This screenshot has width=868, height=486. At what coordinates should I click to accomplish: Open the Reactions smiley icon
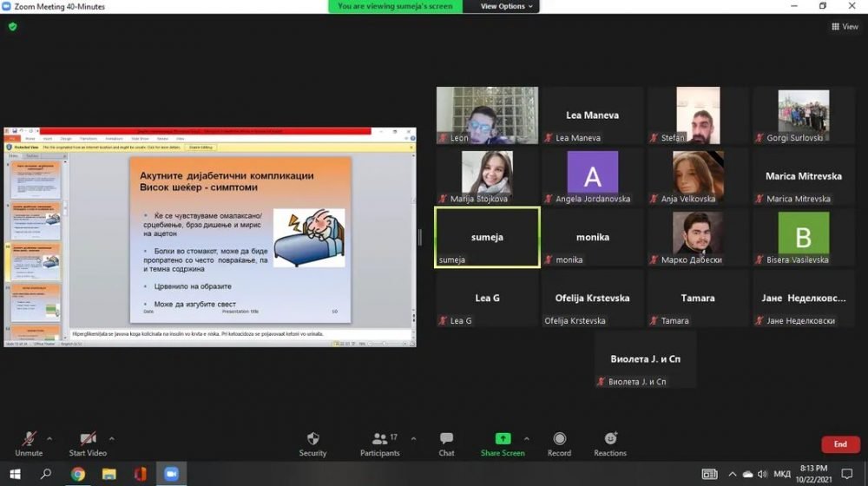click(610, 439)
